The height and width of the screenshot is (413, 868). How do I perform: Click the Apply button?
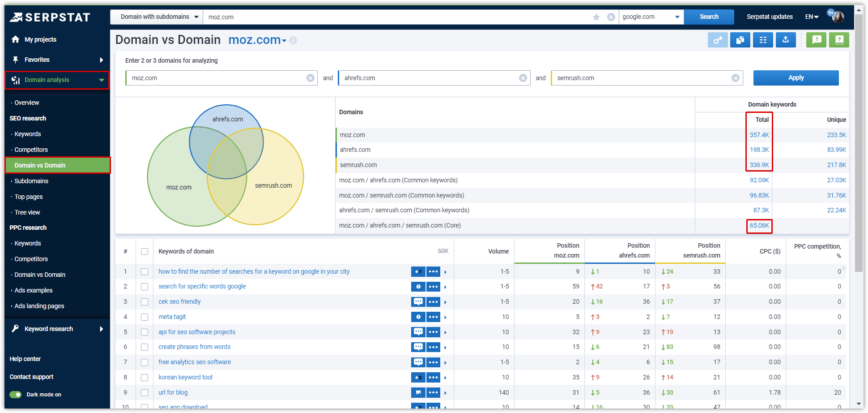[796, 78]
